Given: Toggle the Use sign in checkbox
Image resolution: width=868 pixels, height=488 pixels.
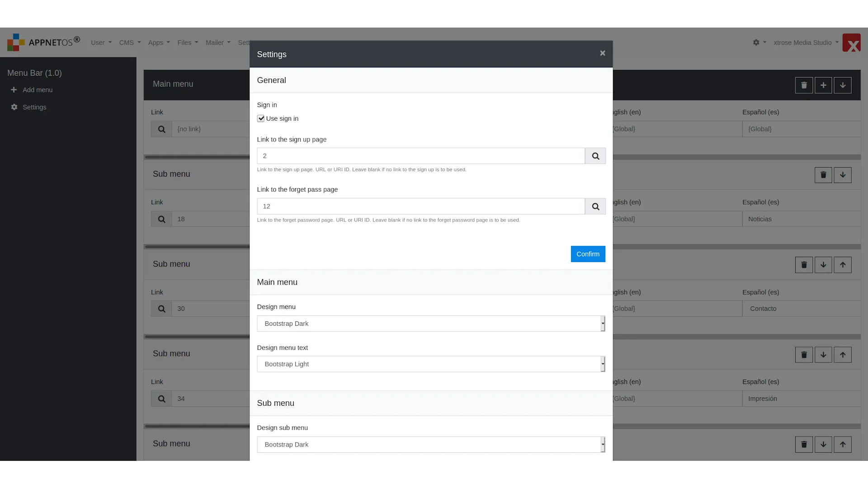Looking at the screenshot, I should click(260, 118).
